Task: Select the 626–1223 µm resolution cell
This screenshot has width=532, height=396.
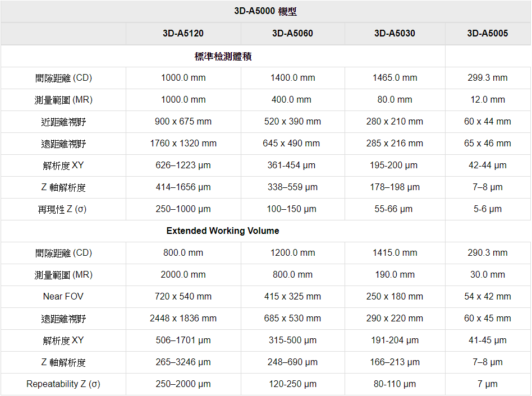Action: coord(183,165)
